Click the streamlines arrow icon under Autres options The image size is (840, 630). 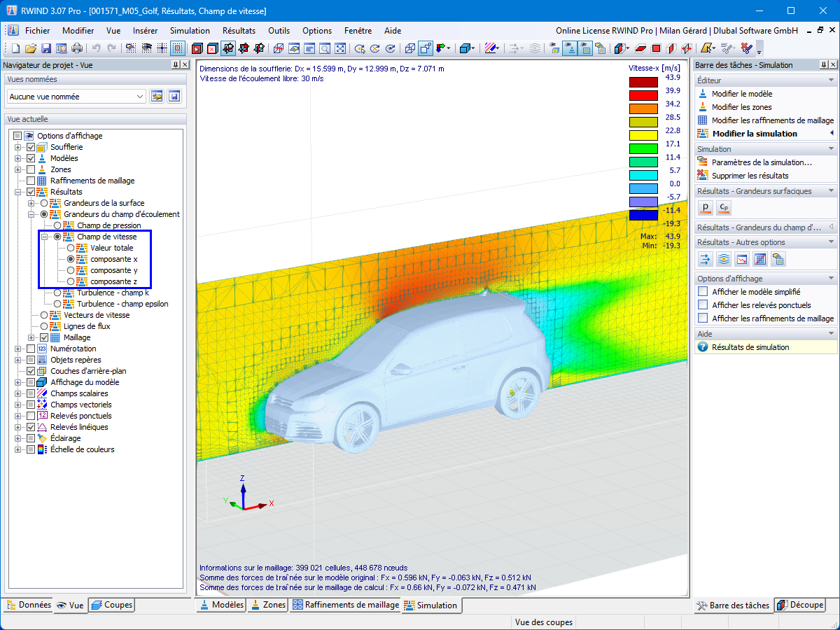pyautogui.click(x=705, y=259)
